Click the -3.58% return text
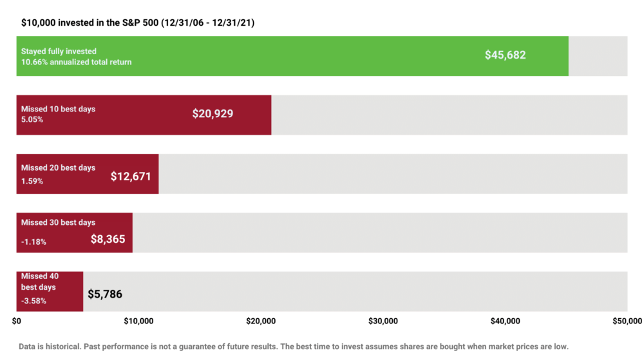The width and height of the screenshot is (644, 362). point(33,301)
